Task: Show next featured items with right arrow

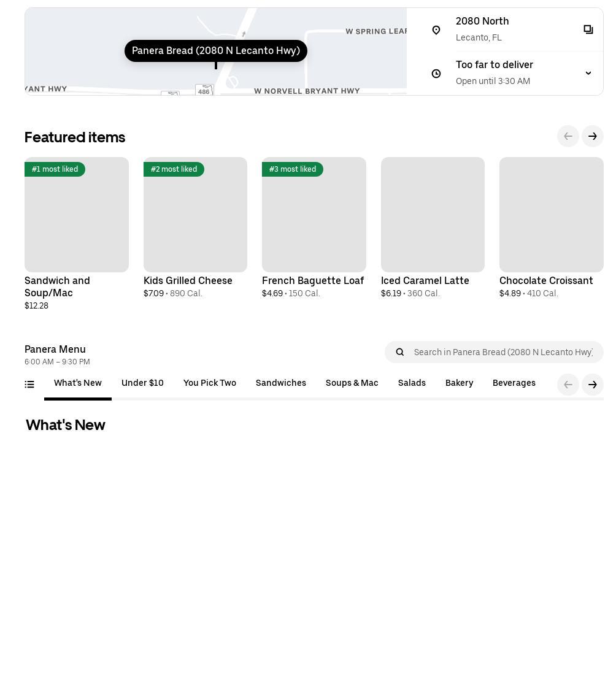Action: click(x=592, y=136)
